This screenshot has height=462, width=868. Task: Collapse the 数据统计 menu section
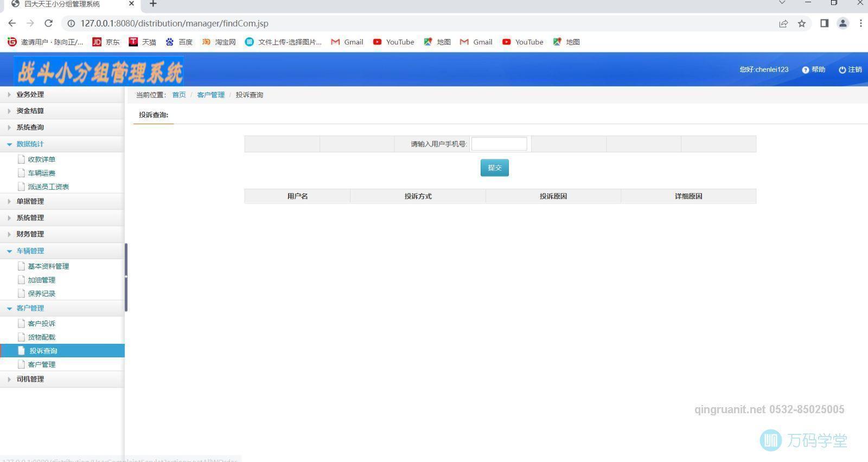click(x=62, y=144)
